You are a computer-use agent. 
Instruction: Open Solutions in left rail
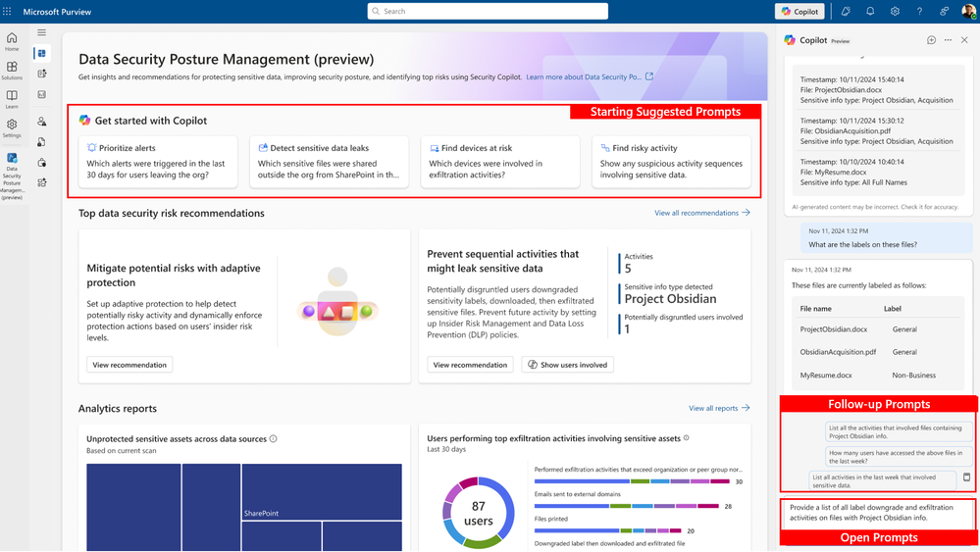[x=12, y=71]
